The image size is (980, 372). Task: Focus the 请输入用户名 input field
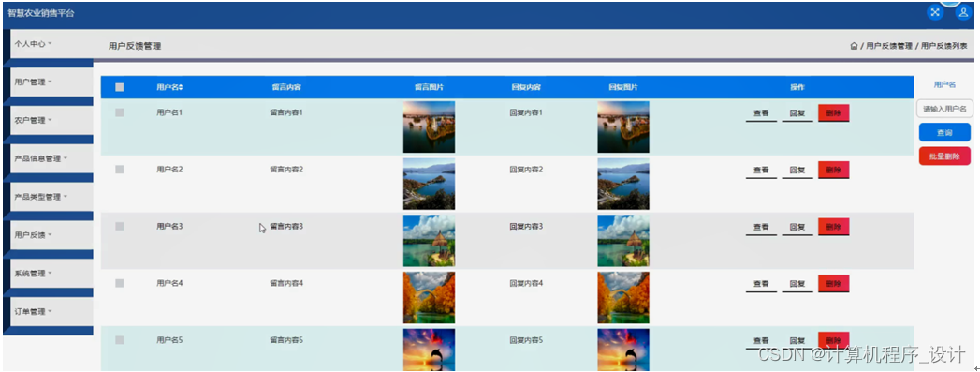944,109
